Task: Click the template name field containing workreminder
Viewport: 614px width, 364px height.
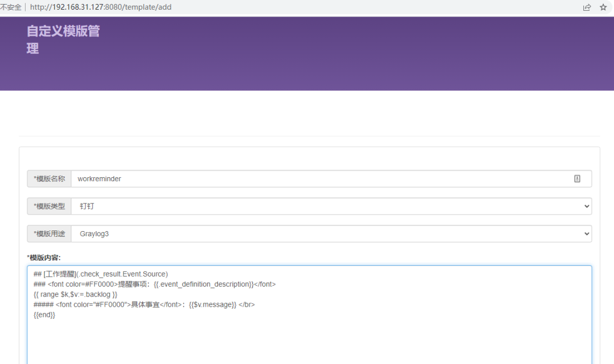Action: [331, 179]
